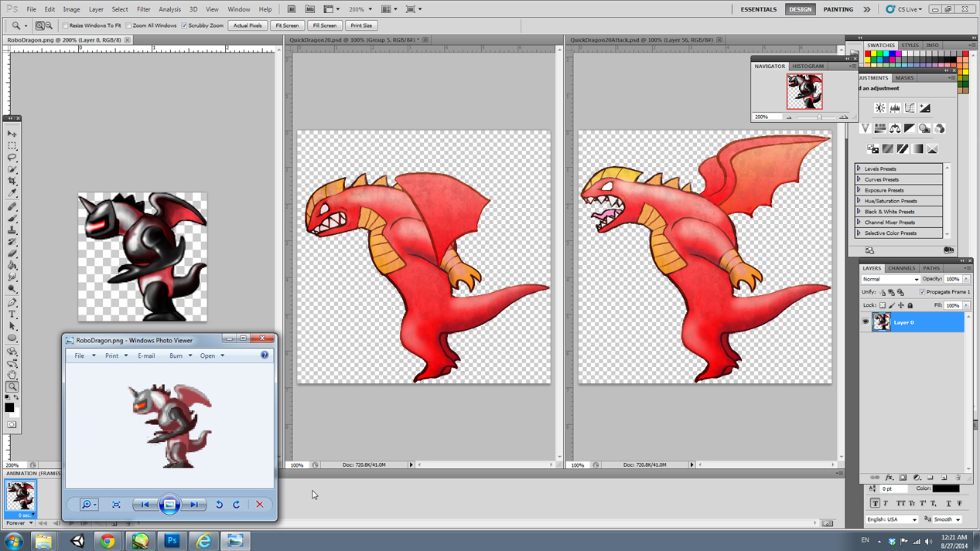Select the Rectangular Marquee tool
980x551 pixels.
[12, 145]
